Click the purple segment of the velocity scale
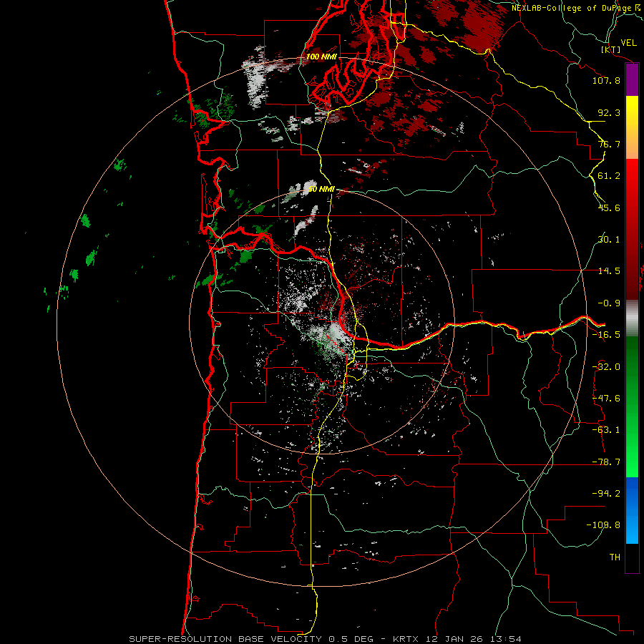Image resolution: width=644 pixels, height=644 pixels. coord(632,80)
